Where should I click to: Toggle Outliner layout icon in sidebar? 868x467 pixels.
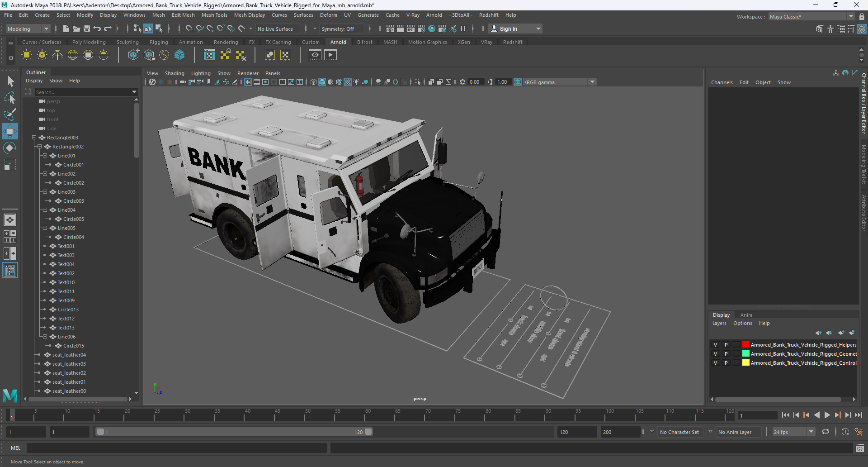10,271
